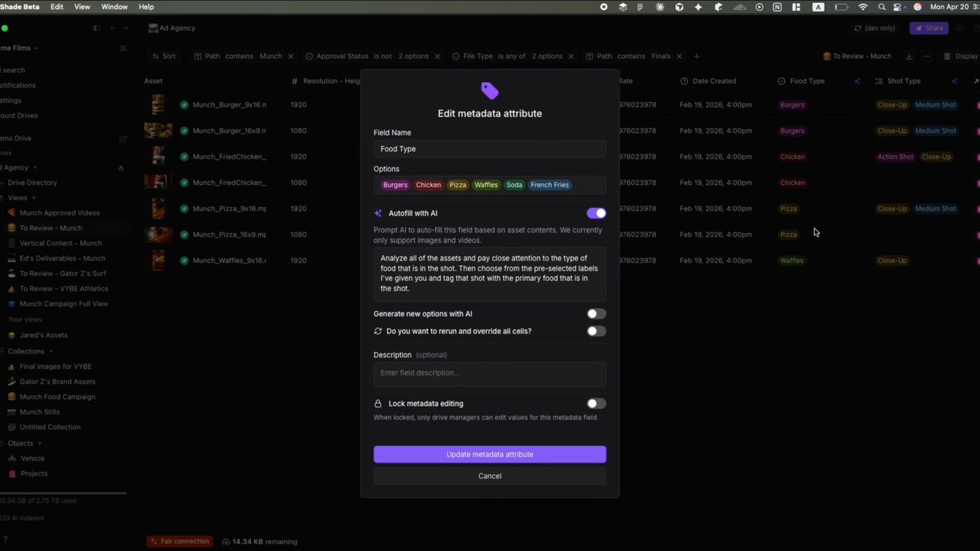Click the download icon in toolbar
Image resolution: width=980 pixels, height=551 pixels.
[x=909, y=56]
